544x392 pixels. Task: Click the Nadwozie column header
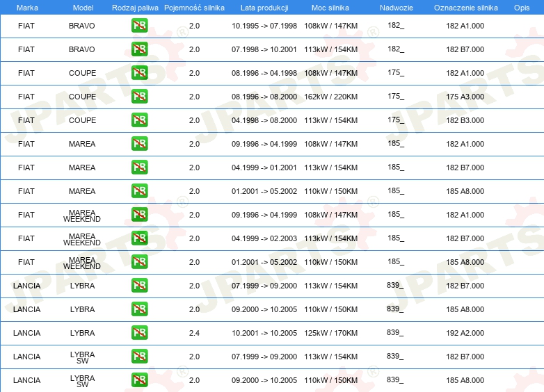point(397,8)
